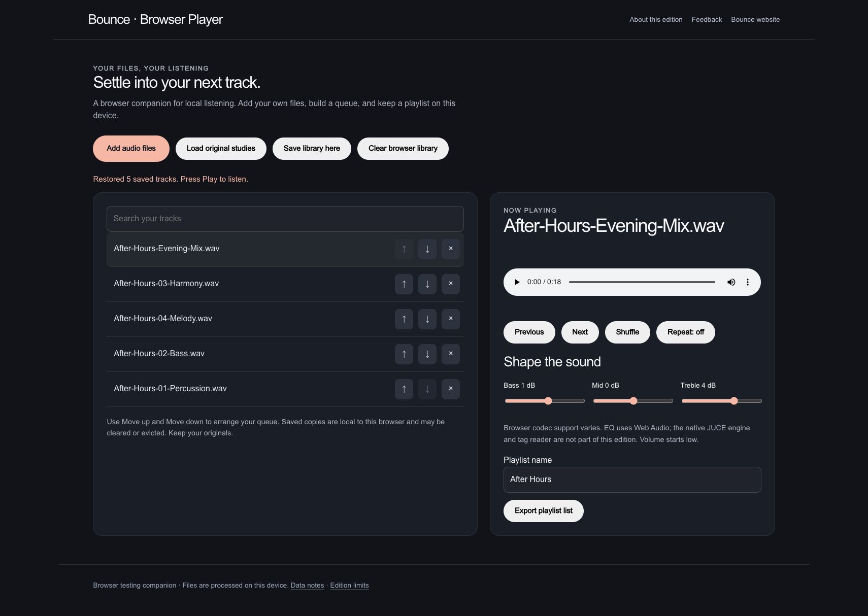Open About this edition page

tap(656, 20)
